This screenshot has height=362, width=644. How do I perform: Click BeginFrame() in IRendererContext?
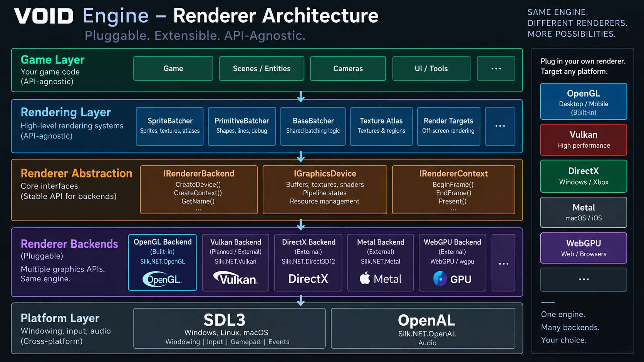pyautogui.click(x=453, y=185)
